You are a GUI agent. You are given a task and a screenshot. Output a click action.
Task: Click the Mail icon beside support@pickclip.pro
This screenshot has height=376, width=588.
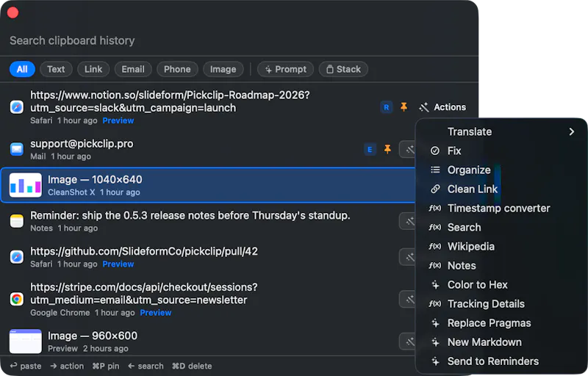[x=17, y=148]
